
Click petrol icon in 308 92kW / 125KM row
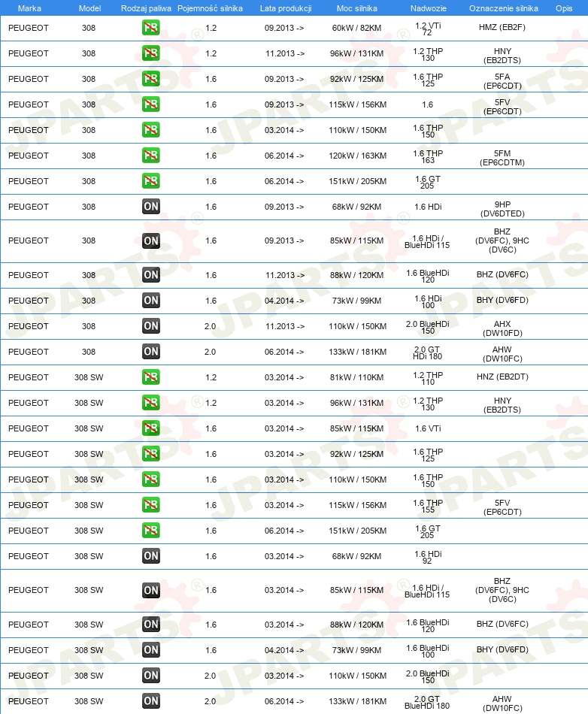pyautogui.click(x=150, y=79)
